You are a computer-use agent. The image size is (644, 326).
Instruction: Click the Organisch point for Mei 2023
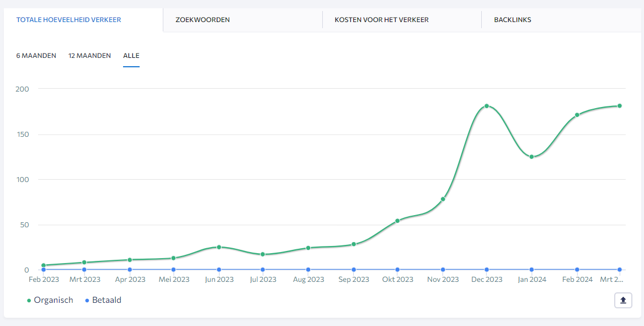click(x=173, y=258)
